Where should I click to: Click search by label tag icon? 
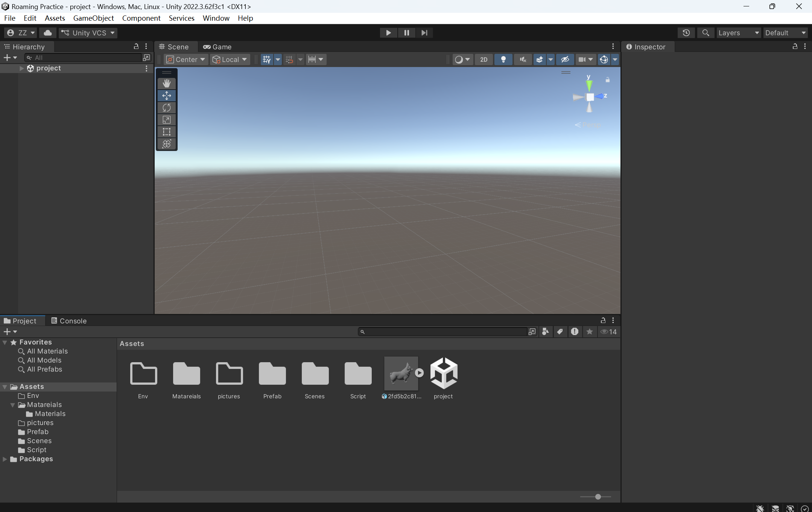(560, 332)
